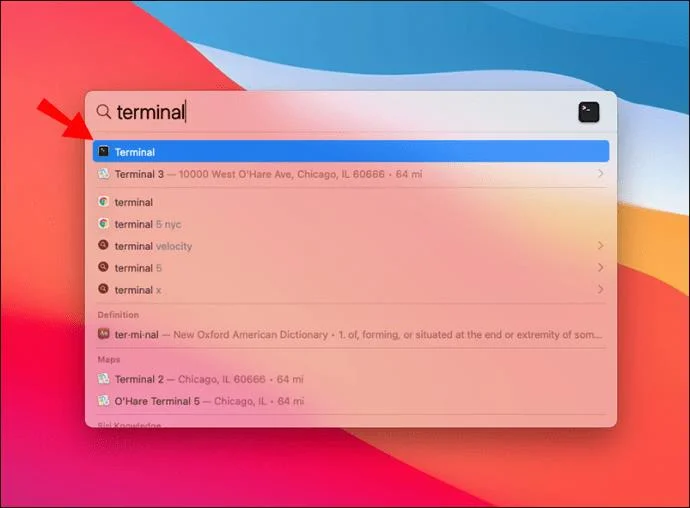The height and width of the screenshot is (508, 690).
Task: Open the ter·mi·nal dictionary definition
Action: point(351,335)
